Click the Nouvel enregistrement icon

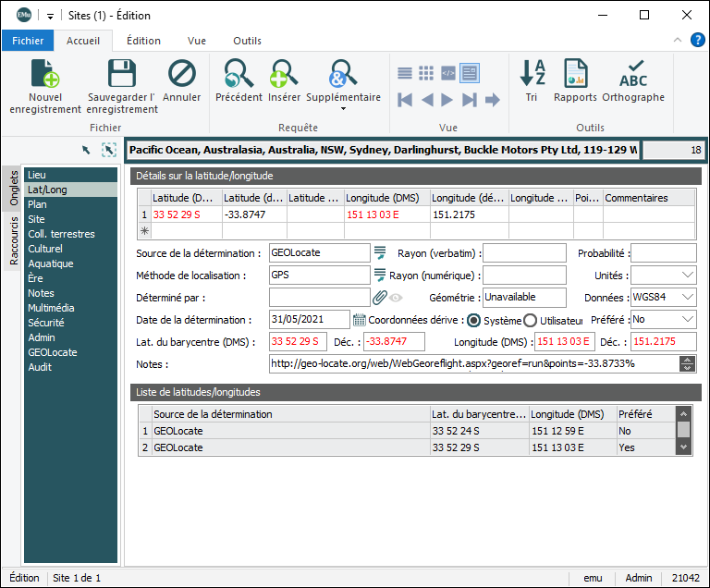click(x=45, y=74)
